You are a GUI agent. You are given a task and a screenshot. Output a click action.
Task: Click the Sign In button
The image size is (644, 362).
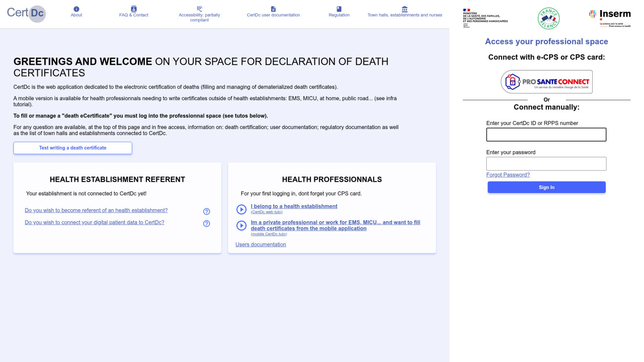547,187
